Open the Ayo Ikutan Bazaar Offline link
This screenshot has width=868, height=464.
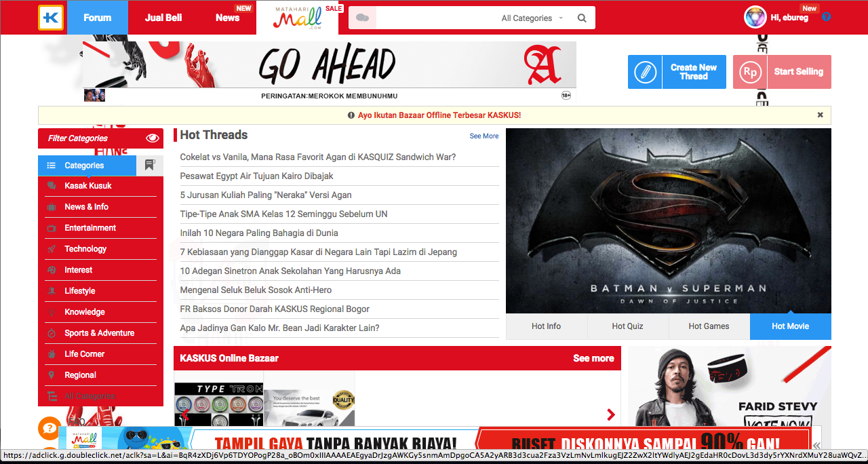439,115
